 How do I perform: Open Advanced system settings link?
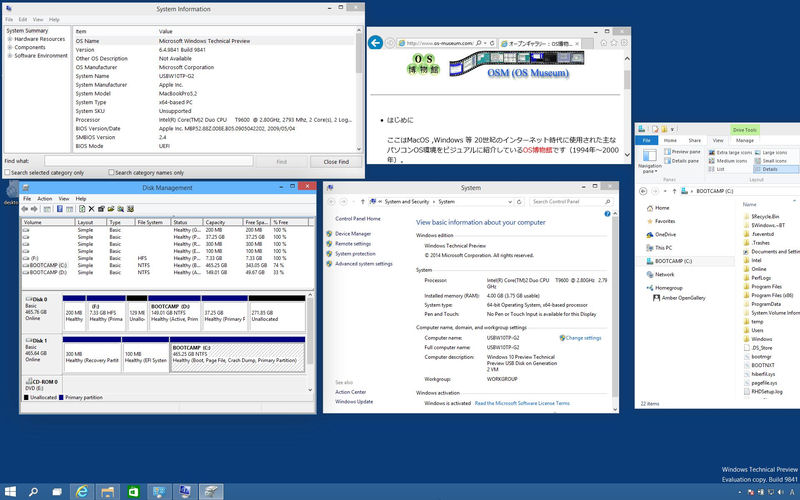[x=364, y=264]
